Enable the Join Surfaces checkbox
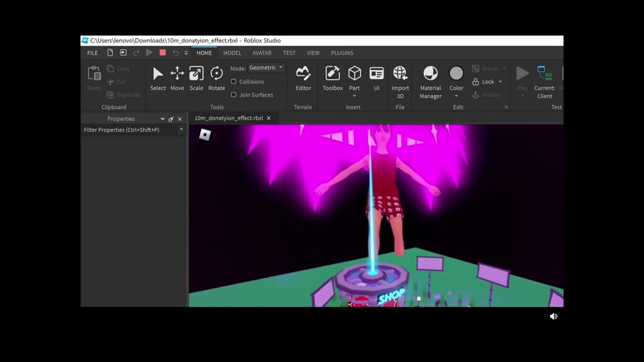 click(233, 95)
